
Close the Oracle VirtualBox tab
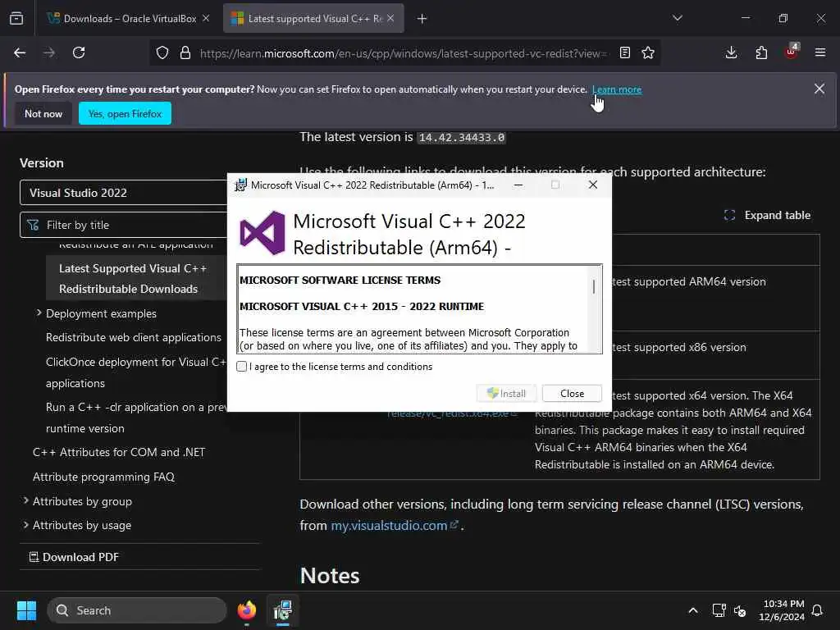click(x=206, y=18)
